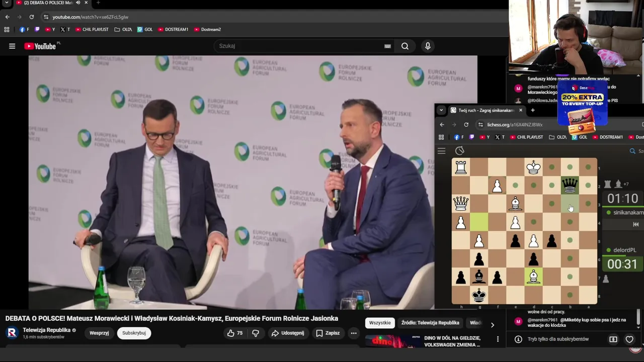Viewport: 644px width, 362px height.
Task: Start voice search with the microphone icon
Action: (428, 46)
